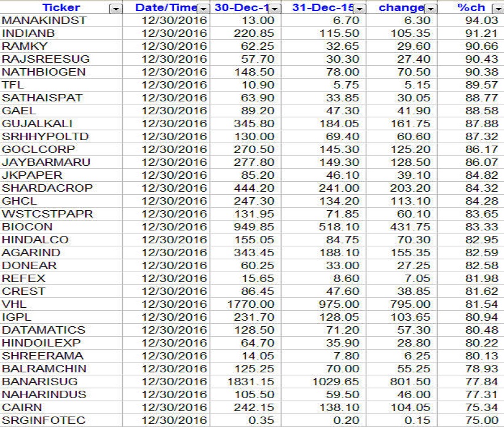Select the VHL ticker cell
The image size is (504, 427).
tap(61, 304)
